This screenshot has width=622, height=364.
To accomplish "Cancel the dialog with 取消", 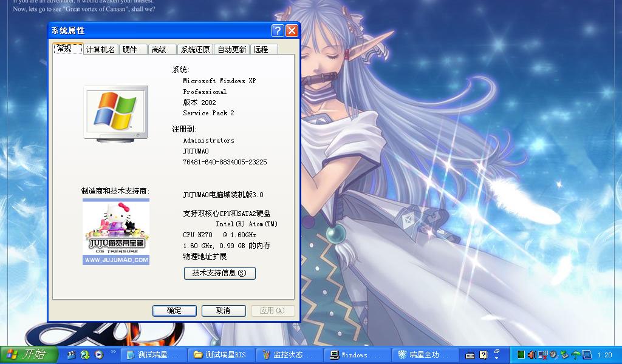I will pos(224,311).
